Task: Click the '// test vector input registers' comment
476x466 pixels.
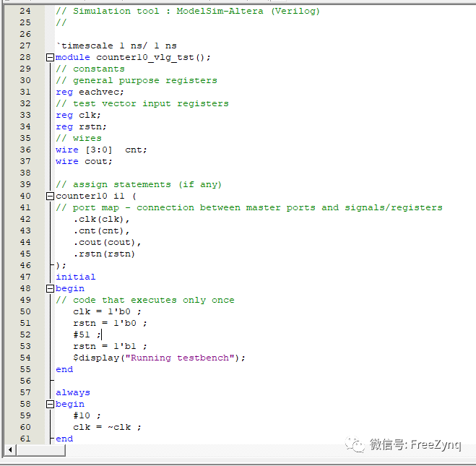Action: pos(142,104)
